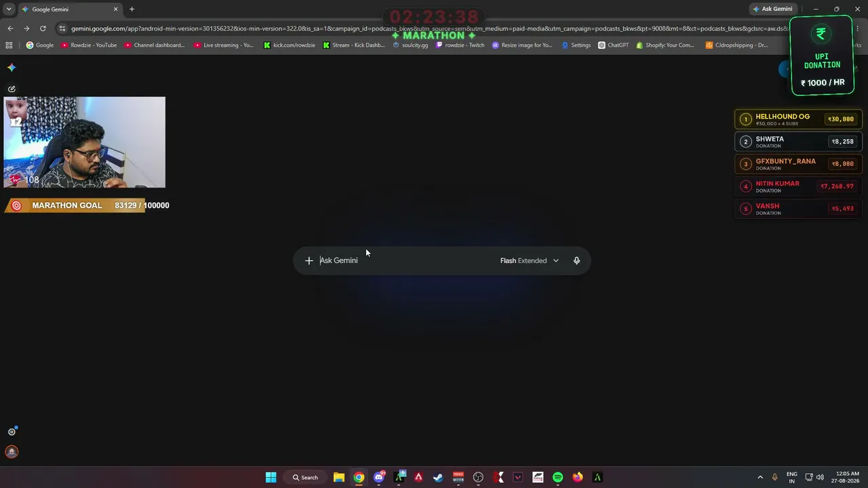Image resolution: width=868 pixels, height=488 pixels.
Task: Click the VANSH donation entry
Action: click(x=798, y=209)
